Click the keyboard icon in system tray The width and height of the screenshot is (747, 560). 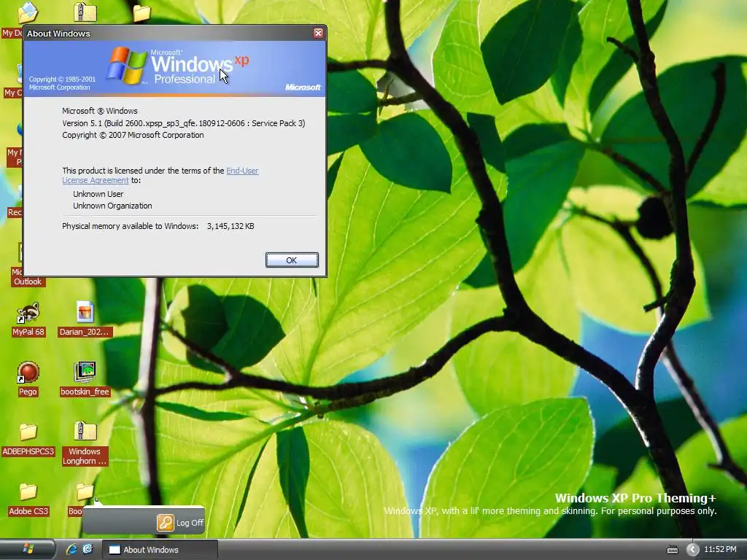click(x=672, y=550)
